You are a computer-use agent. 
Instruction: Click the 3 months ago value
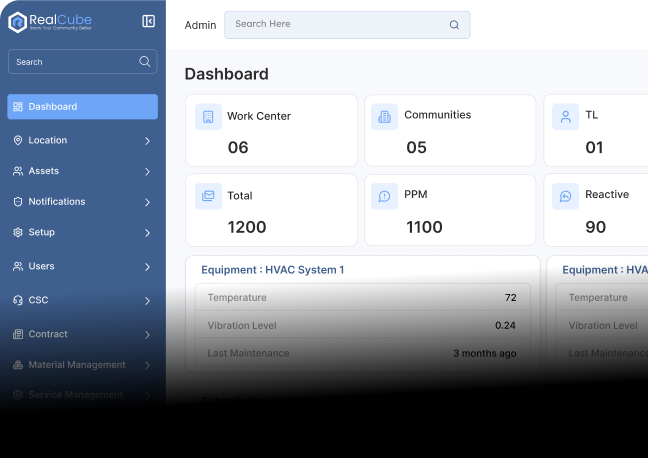point(485,353)
